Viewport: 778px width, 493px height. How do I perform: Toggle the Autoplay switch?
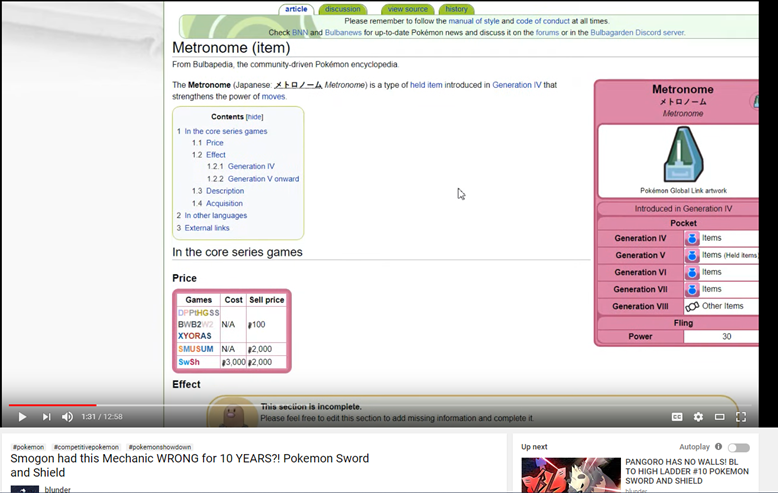pyautogui.click(x=739, y=448)
